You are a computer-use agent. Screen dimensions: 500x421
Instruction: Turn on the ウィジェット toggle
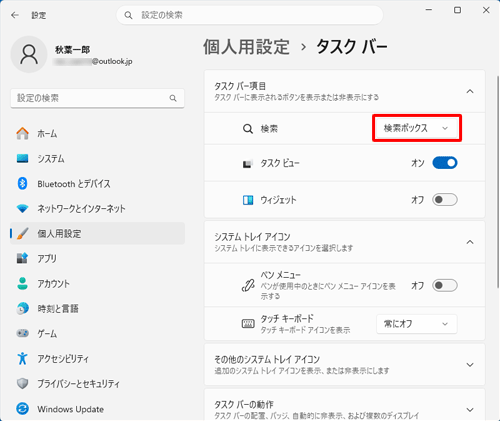445,200
